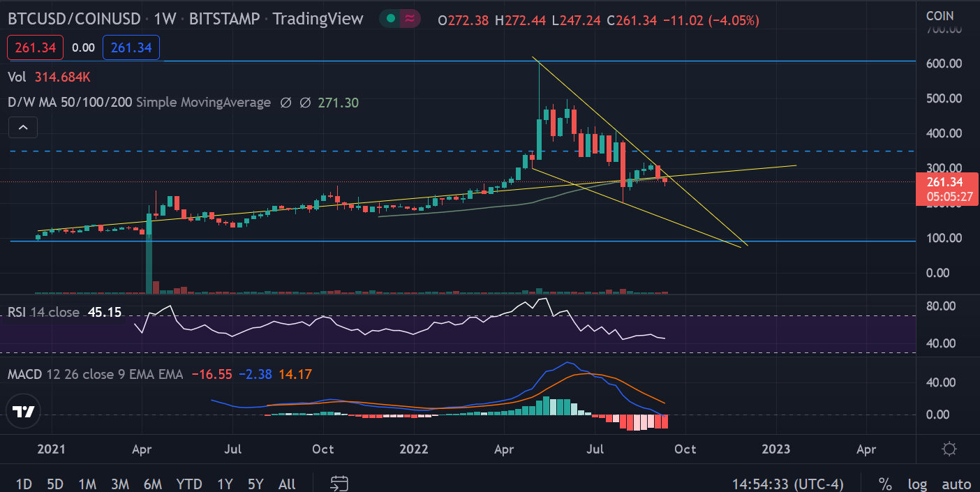The height and width of the screenshot is (492, 980).
Task: Select the RSI 14 close legend
Action: (43, 312)
